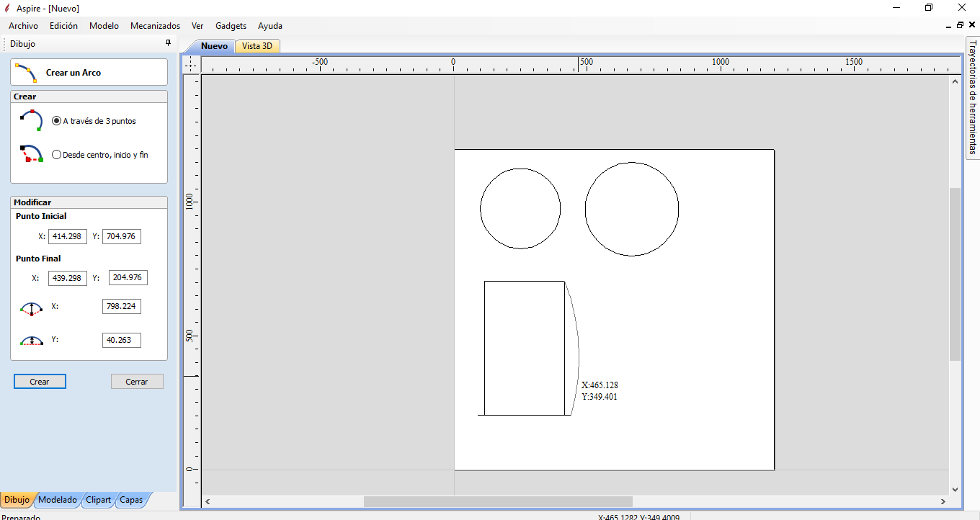Click the curved arc beside the rectangle
Viewport: 980px width, 520px height.
pyautogui.click(x=579, y=349)
